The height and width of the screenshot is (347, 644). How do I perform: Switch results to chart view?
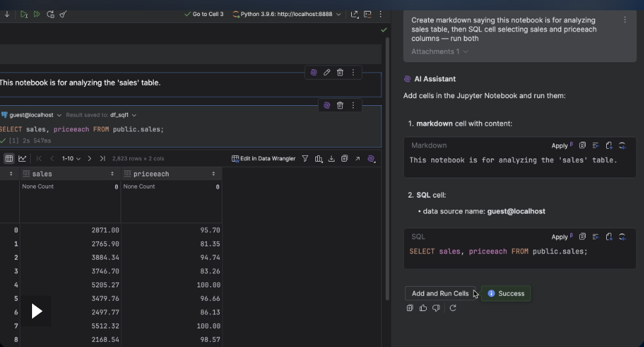coord(22,158)
